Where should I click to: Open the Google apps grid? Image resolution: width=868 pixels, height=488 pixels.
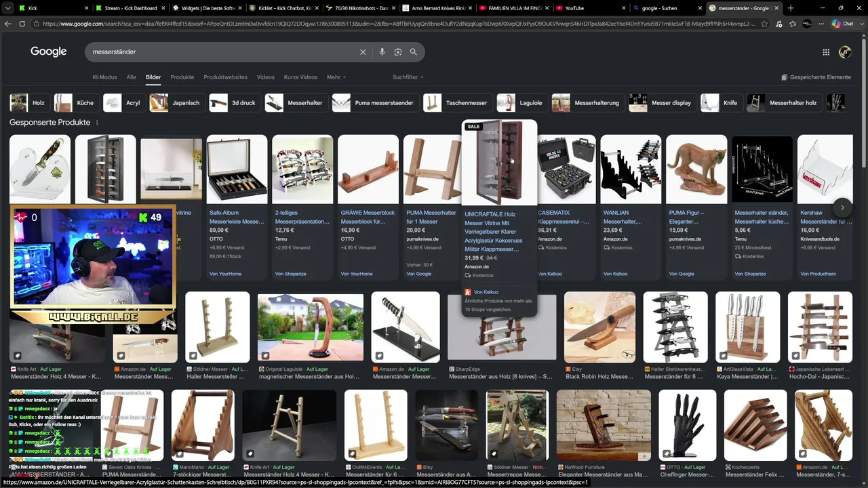pos(826,52)
